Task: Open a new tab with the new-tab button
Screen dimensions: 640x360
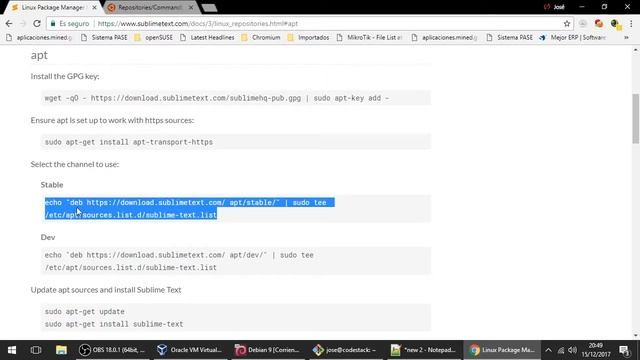Action: [209, 8]
